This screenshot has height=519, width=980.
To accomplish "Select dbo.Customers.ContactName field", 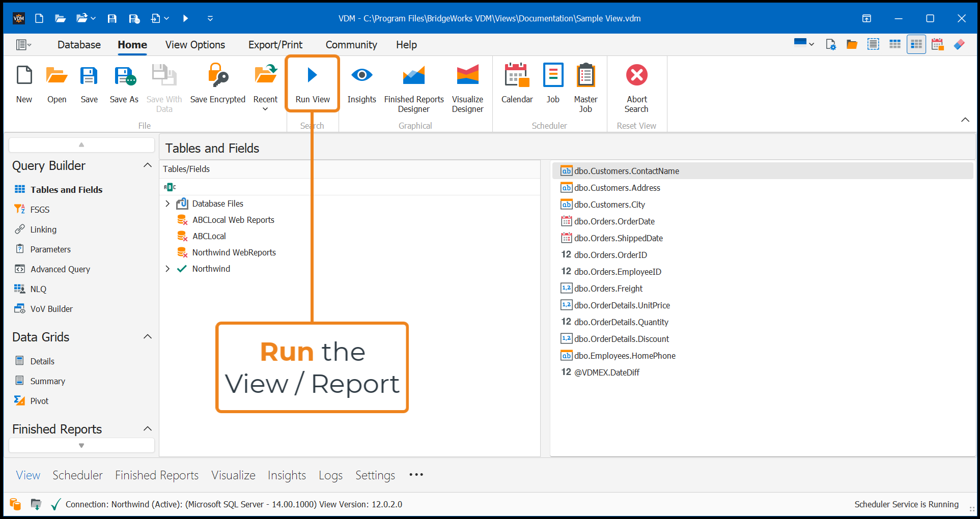I will coord(763,171).
